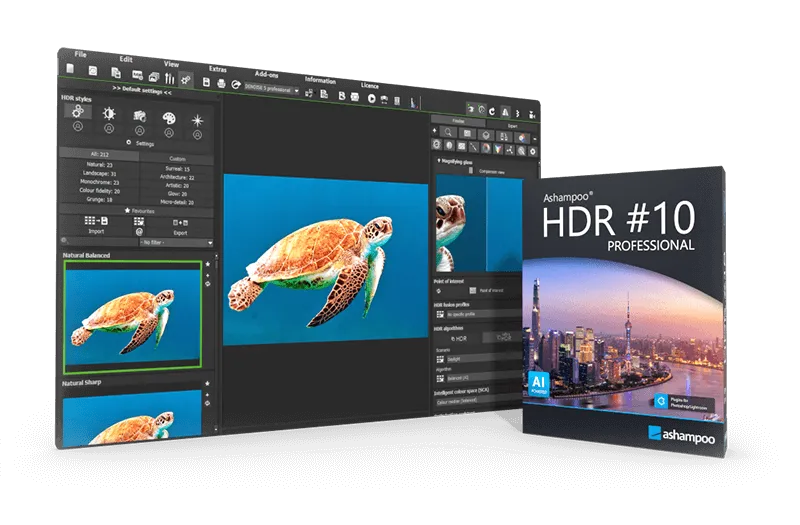
Task: Filter presets by Surreal: 15
Action: coord(177,168)
